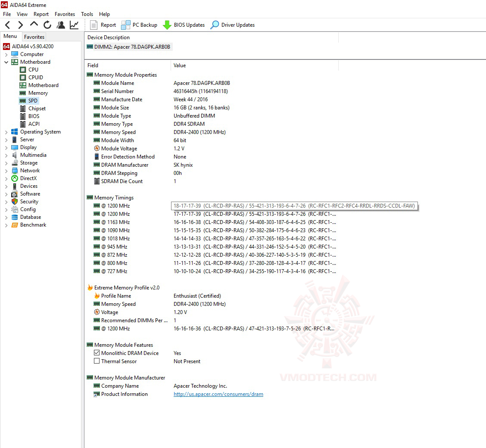Collapse the Motherboard tree node
The image size is (486, 448).
[x=6, y=62]
